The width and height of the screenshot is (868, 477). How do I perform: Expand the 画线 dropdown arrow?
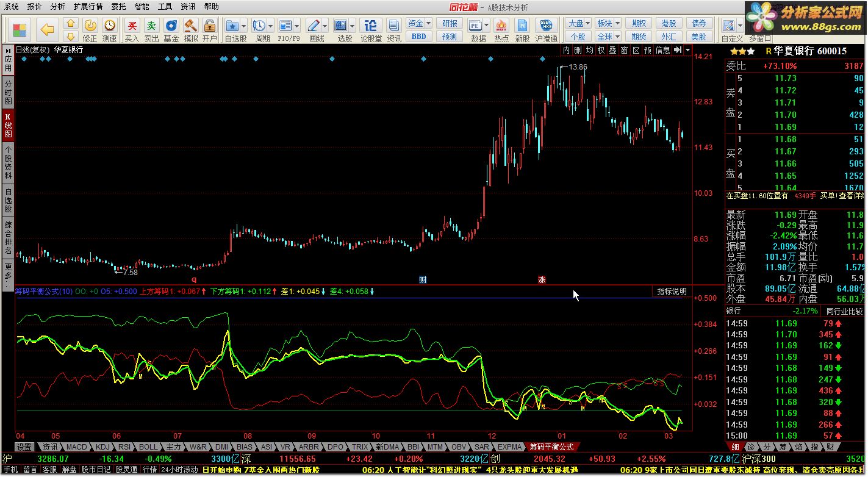point(325,26)
